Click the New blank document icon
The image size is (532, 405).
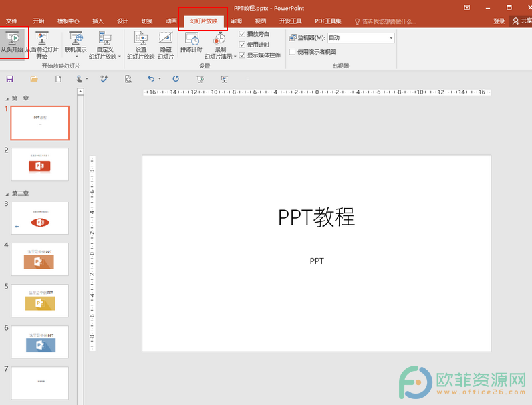[x=58, y=79]
